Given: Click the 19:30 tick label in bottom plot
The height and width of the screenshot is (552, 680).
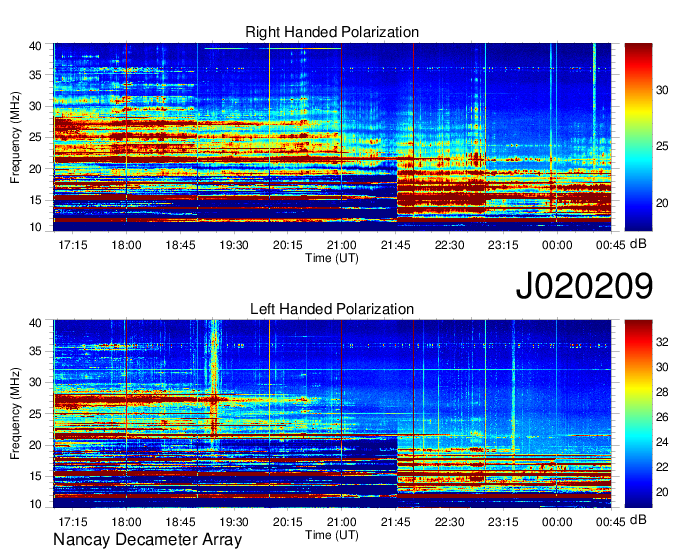Looking at the screenshot, I should tap(234, 523).
